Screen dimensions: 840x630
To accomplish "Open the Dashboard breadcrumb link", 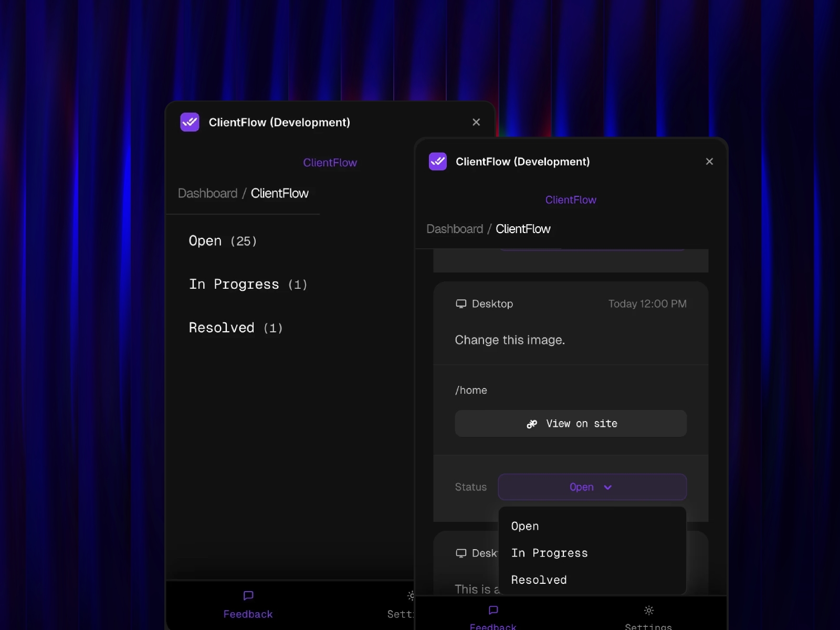I will [455, 229].
